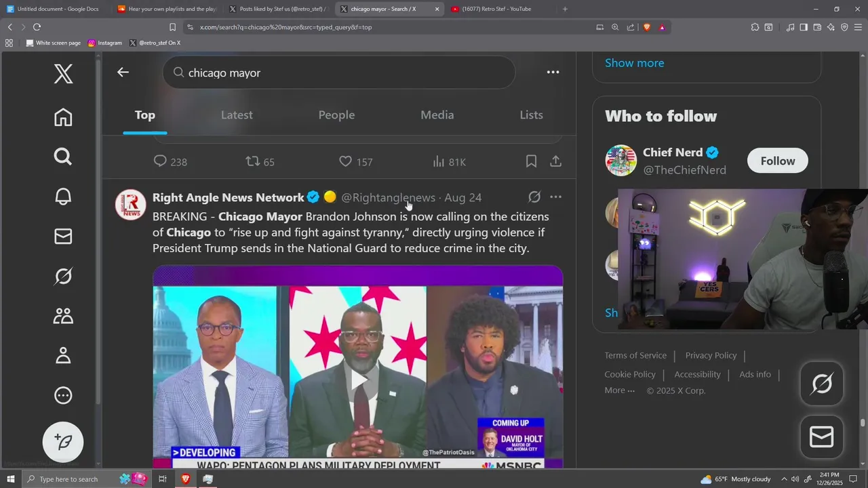
Task: Click media control music note icon
Action: click(x=790, y=27)
